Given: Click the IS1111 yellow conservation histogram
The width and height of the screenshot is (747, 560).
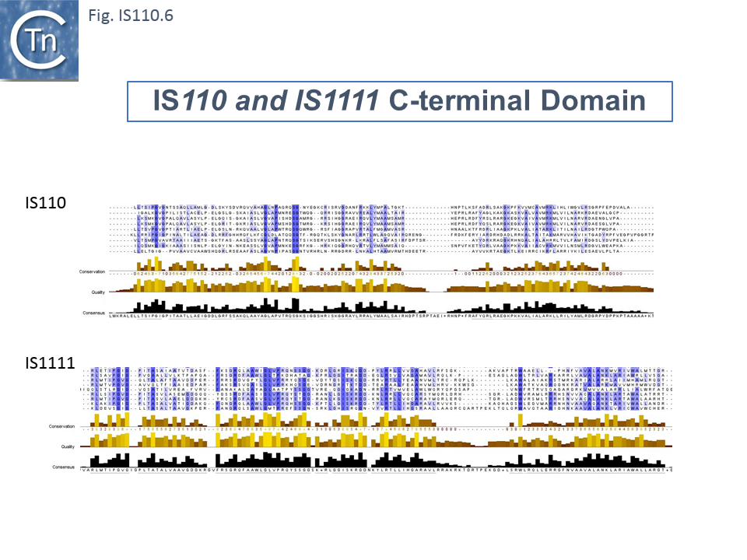Looking at the screenshot, I should point(381,418).
